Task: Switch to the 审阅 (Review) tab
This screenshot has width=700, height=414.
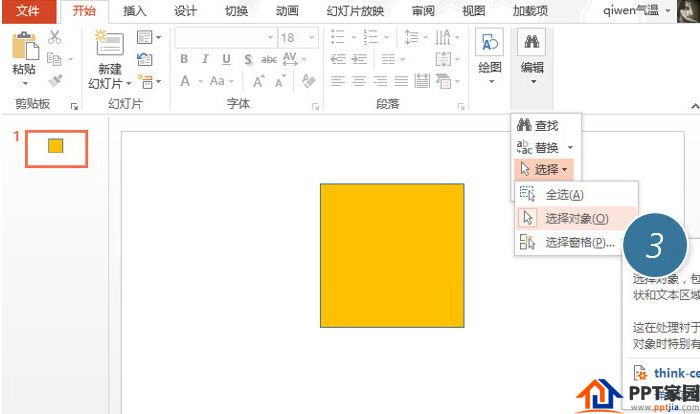Action: pos(423,11)
